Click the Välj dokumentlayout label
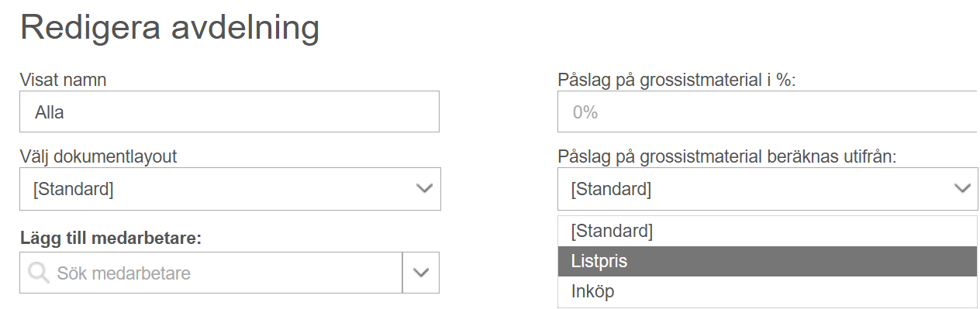This screenshot has height=309, width=980. [98, 156]
